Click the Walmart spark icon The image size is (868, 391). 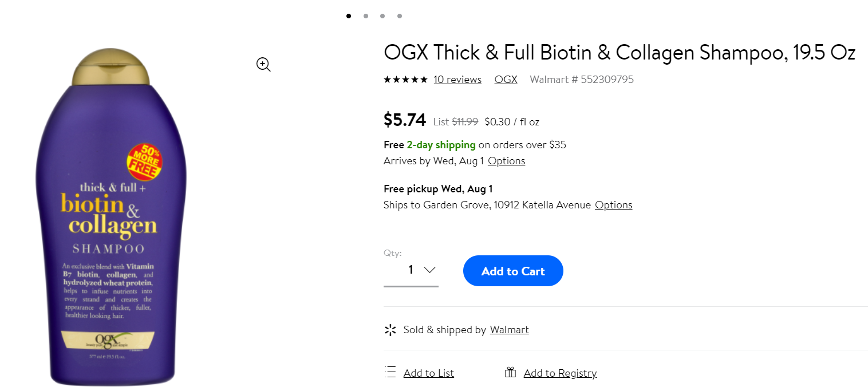point(390,330)
